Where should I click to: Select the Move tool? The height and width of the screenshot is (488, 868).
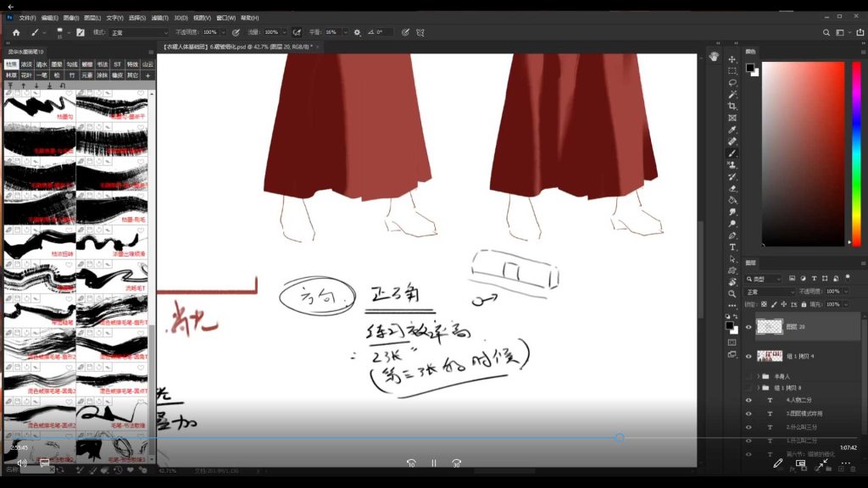coord(732,59)
